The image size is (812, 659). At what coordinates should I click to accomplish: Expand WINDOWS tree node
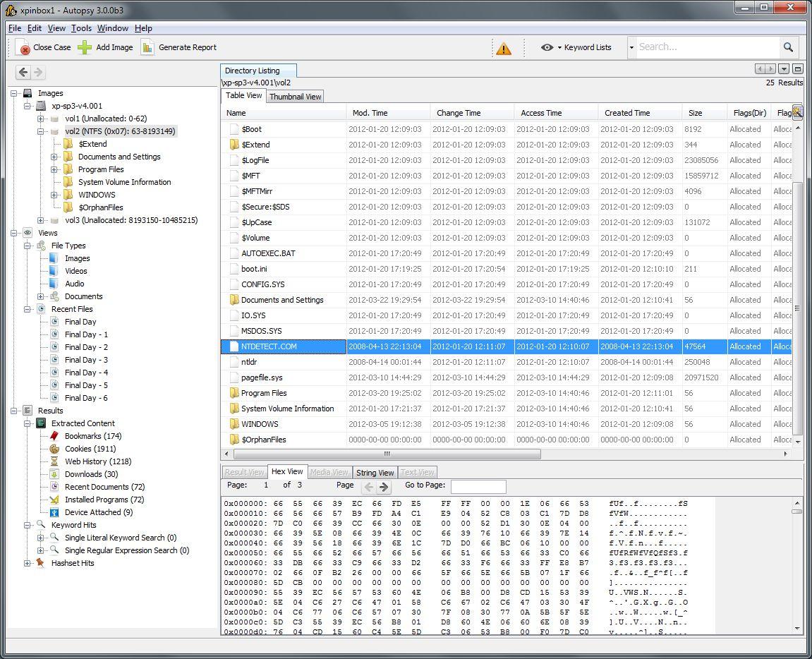[54, 195]
